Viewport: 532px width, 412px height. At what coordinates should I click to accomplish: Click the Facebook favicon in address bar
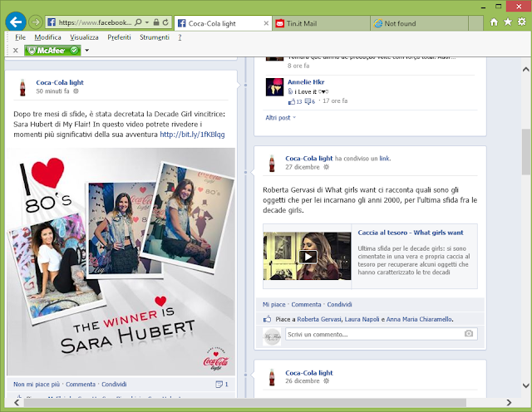(x=52, y=22)
